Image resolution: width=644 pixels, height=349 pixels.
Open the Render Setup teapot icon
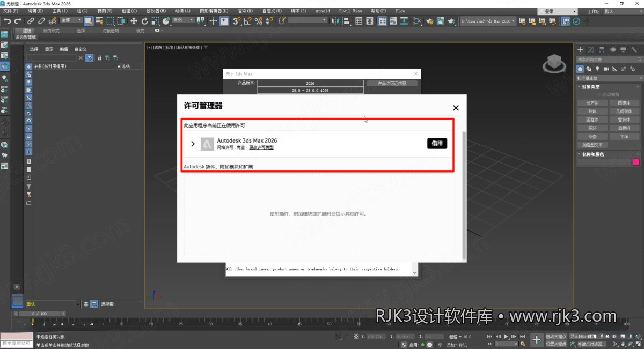[x=430, y=21]
